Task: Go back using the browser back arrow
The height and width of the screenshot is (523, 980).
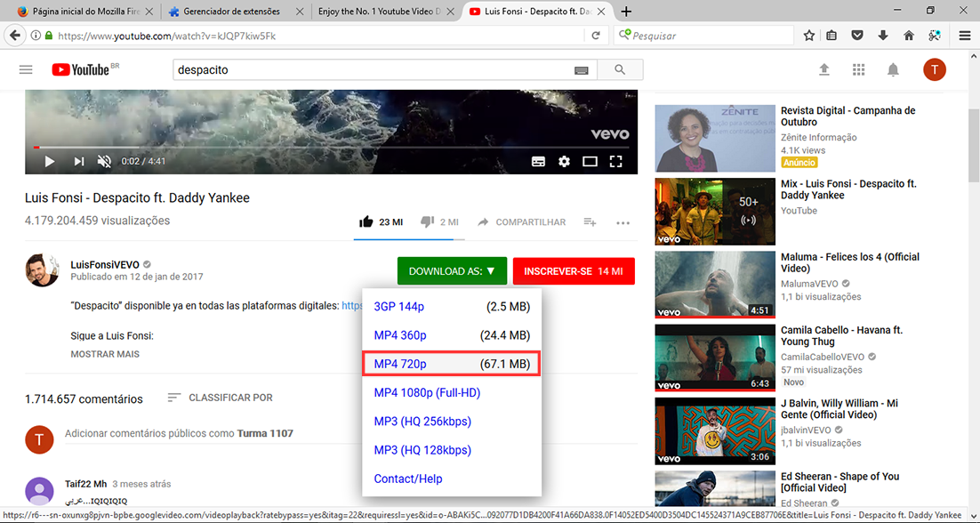Action: [x=16, y=36]
